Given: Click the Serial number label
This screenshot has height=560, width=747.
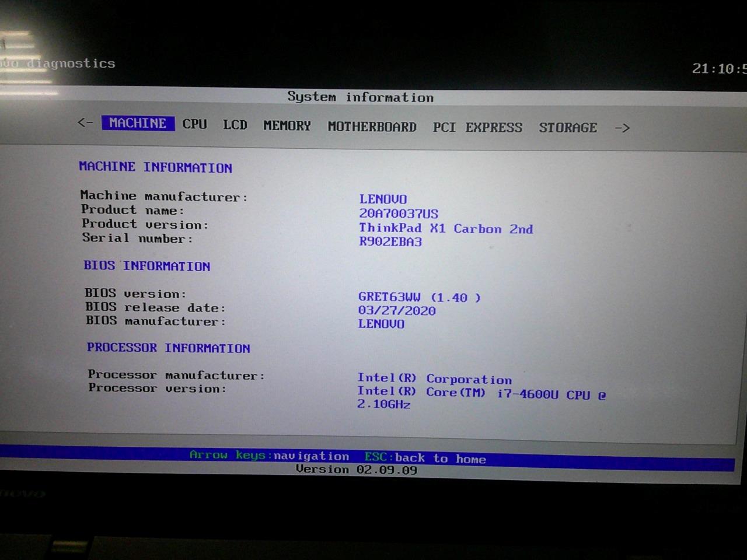Looking at the screenshot, I should tap(137, 238).
